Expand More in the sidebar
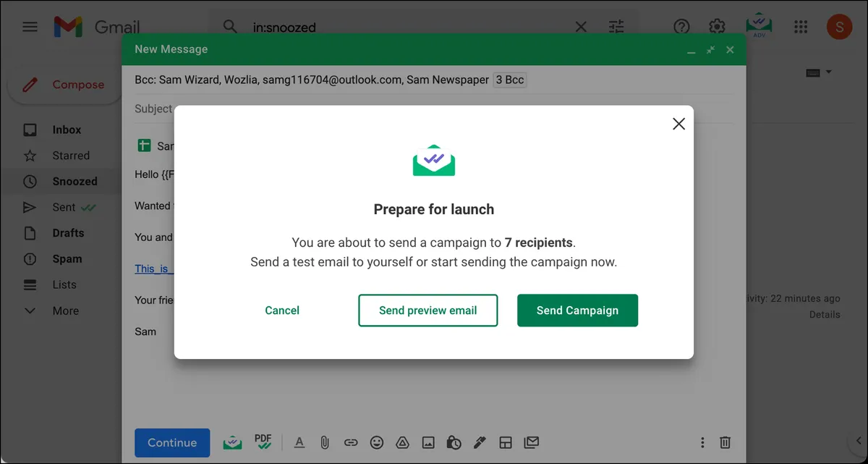The width and height of the screenshot is (868, 464). click(x=65, y=311)
